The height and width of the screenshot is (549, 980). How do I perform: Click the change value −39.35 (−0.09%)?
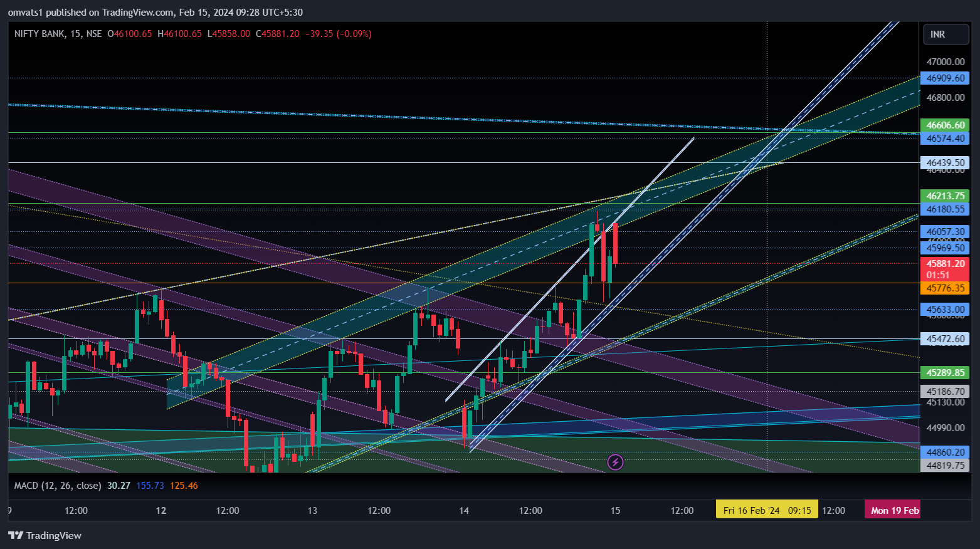(x=338, y=34)
